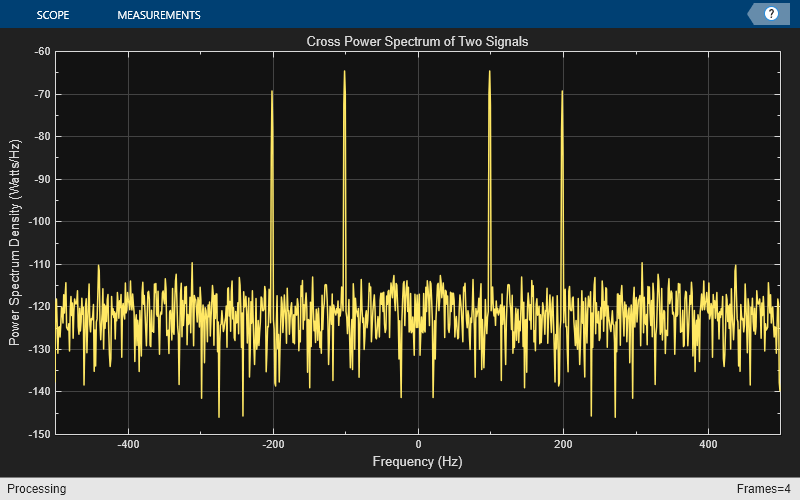Click the help question mark icon

click(x=771, y=14)
